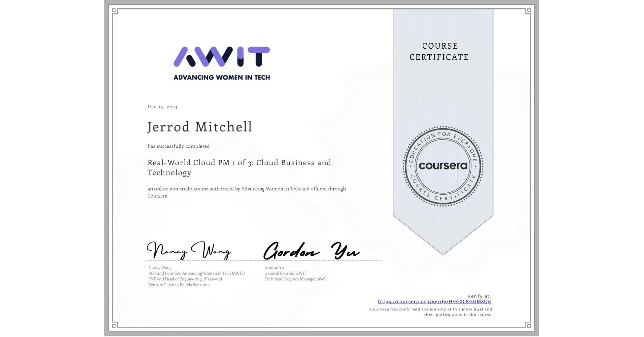Select the 'Advancing Women in Tech' tagline text
Image resolution: width=644 pixels, height=337 pixels.
pyautogui.click(x=222, y=77)
